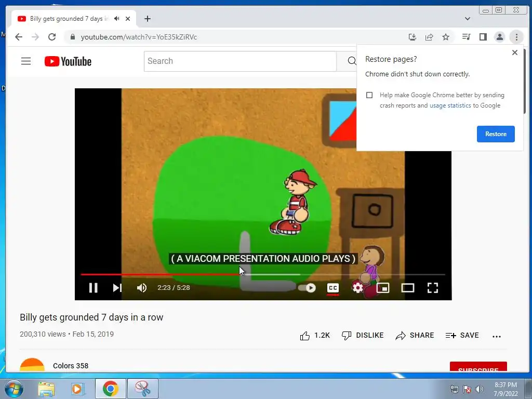Switch to Snipping Tool taskbar
Image resolution: width=532 pixels, height=399 pixels.
pyautogui.click(x=143, y=389)
